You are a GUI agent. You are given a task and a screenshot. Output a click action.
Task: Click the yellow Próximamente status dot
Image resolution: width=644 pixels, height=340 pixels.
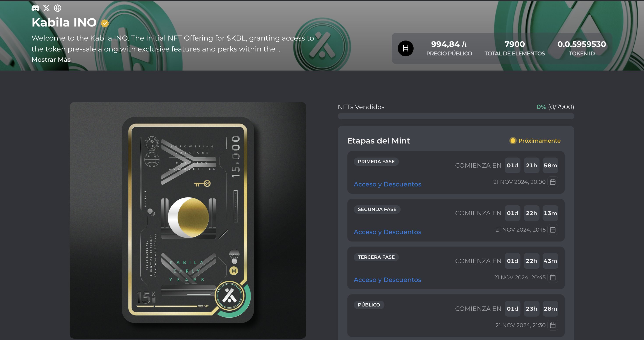point(513,141)
